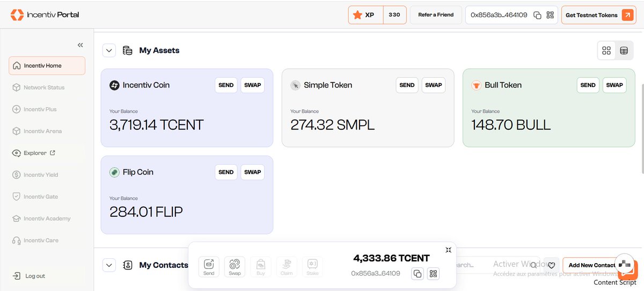Click the 274.32 SMPL balance
This screenshot has width=644, height=291.
333,125
